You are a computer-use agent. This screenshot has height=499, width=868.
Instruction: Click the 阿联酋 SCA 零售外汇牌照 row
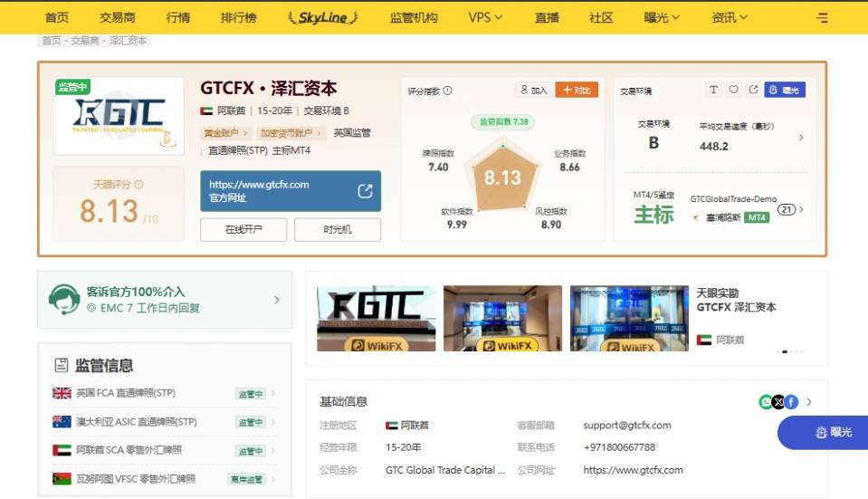pos(164,450)
